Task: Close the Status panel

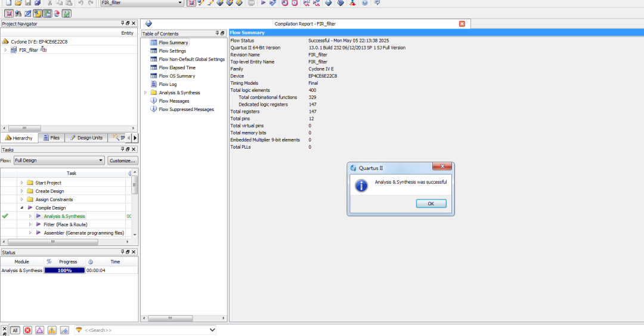Action: pos(134,252)
